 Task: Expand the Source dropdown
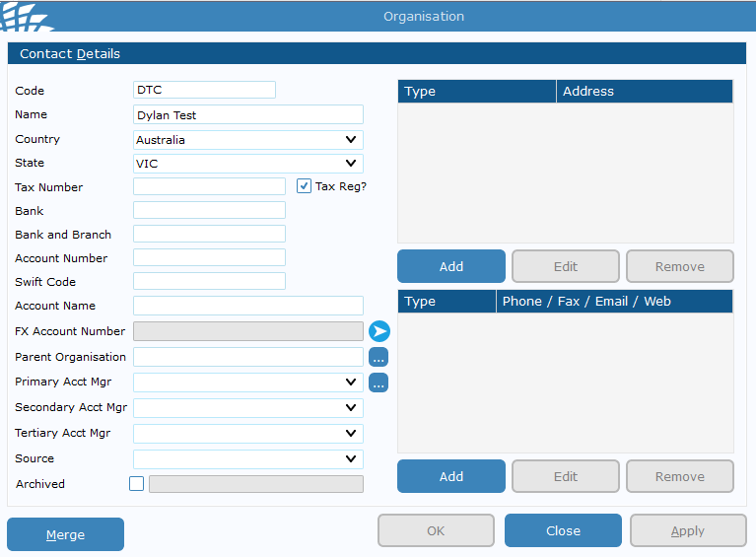point(248,459)
